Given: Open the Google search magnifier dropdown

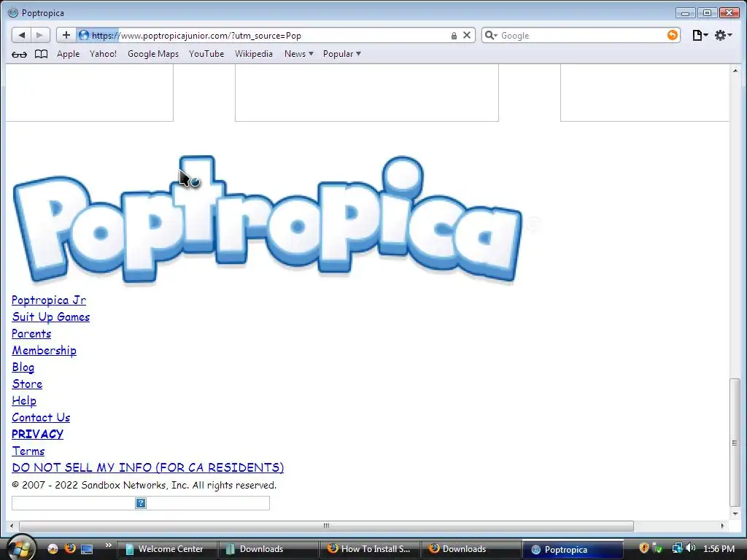Looking at the screenshot, I should (491, 35).
